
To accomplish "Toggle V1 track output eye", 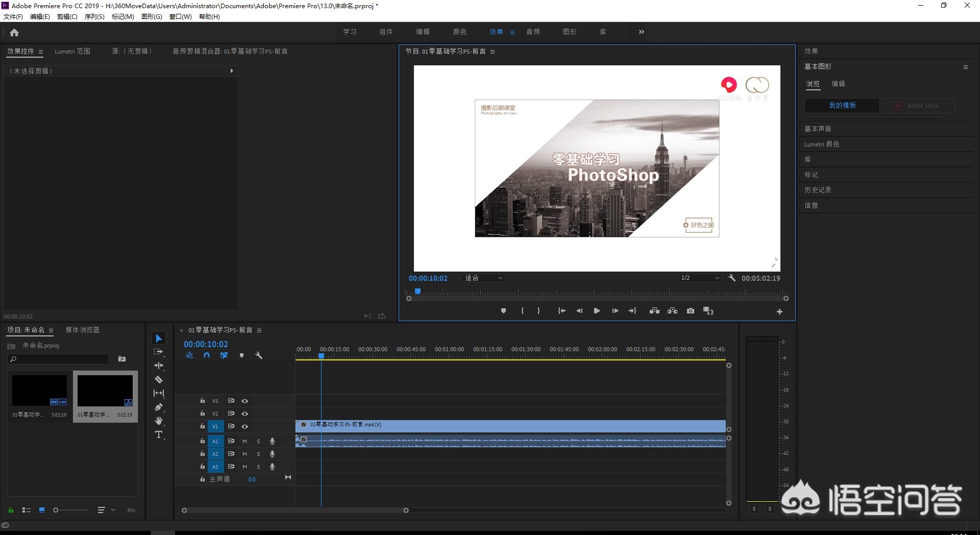I will 244,426.
